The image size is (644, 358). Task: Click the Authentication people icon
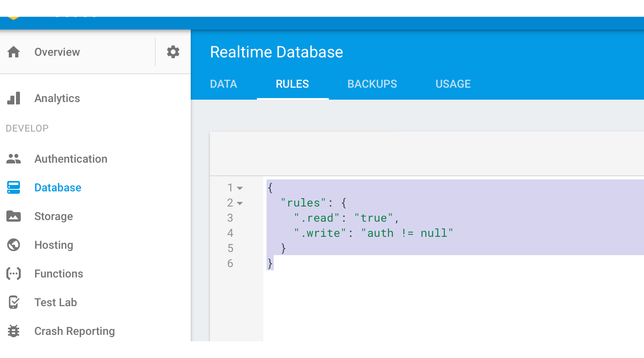pyautogui.click(x=14, y=159)
